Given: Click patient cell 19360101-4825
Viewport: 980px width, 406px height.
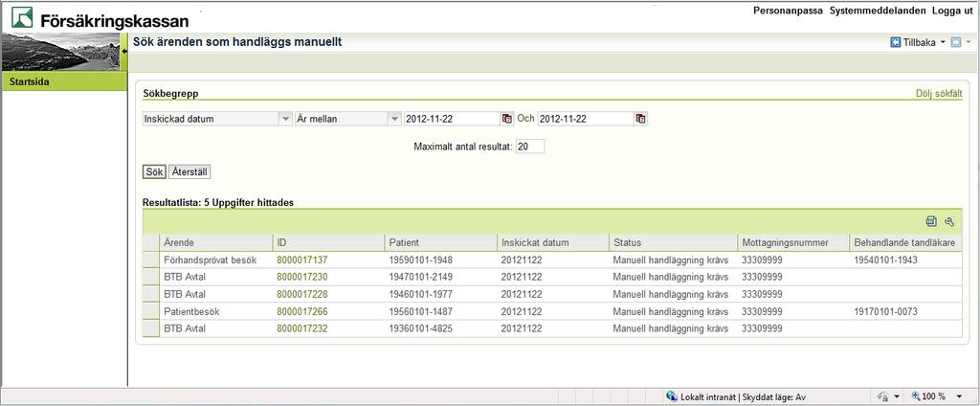Looking at the screenshot, I should 420,327.
